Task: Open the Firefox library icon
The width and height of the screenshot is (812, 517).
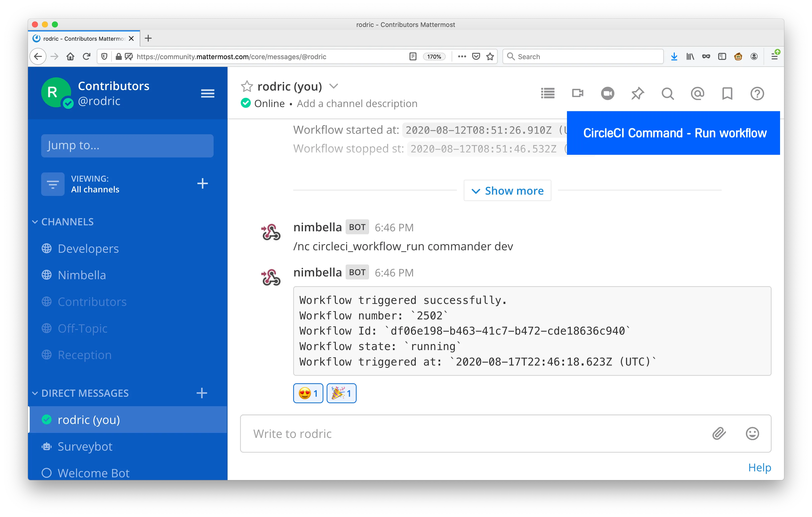Action: (690, 56)
